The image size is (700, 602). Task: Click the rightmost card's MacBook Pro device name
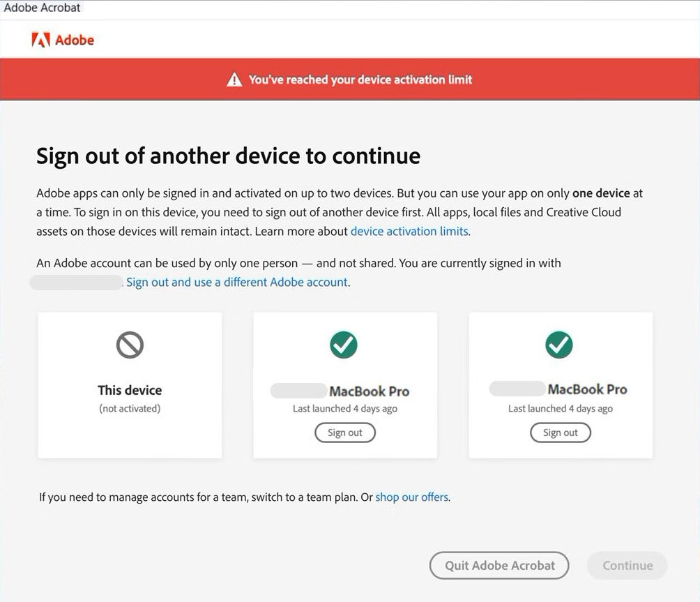click(588, 389)
